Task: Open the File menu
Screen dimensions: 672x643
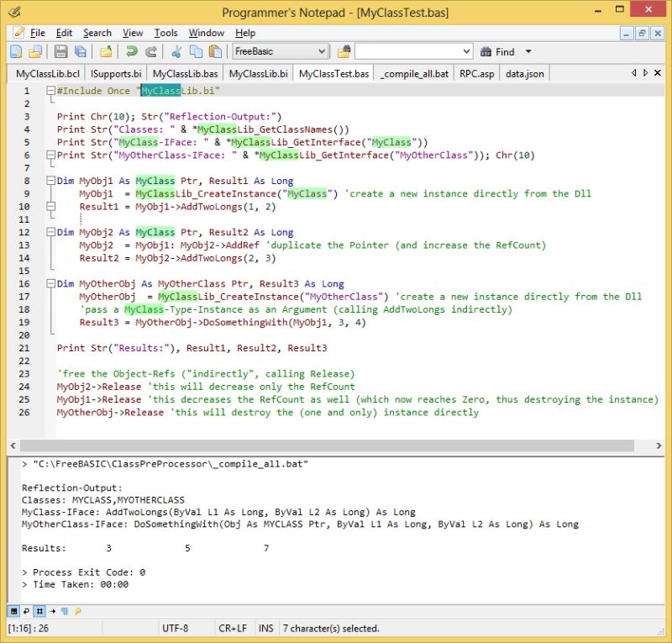Action: [37, 33]
